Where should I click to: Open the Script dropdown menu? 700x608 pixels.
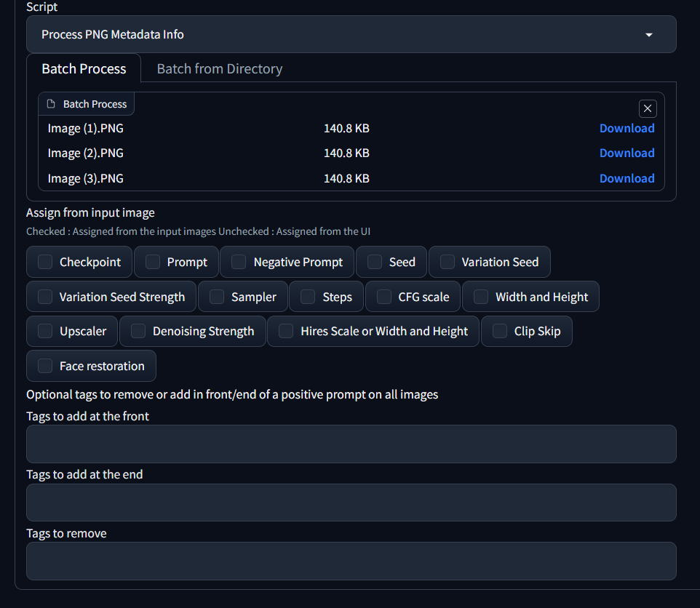[351, 34]
